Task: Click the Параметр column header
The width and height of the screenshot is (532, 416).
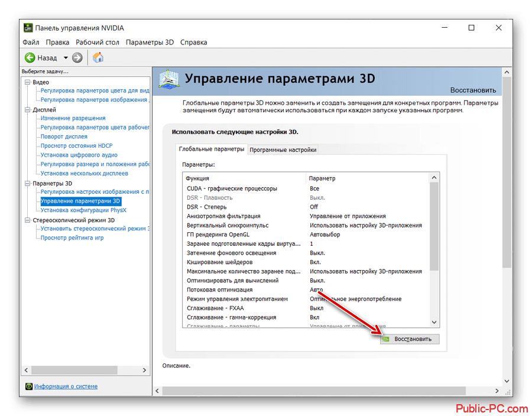Action: click(368, 178)
